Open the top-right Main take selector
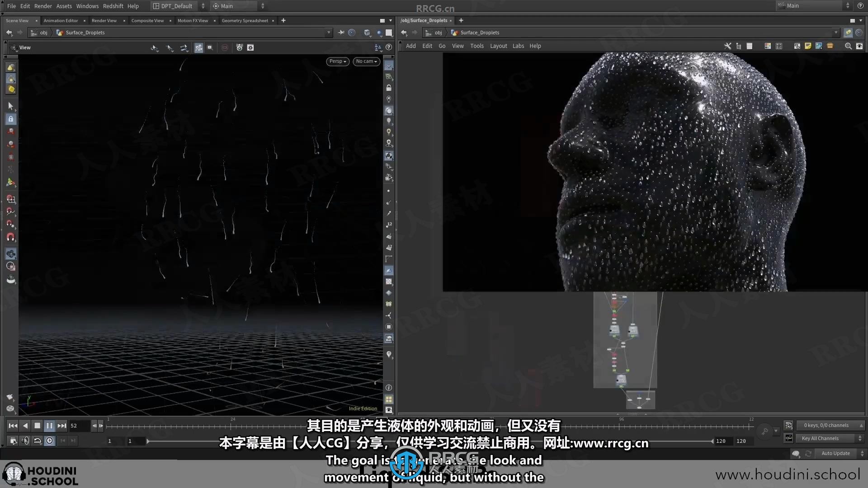 814,6
